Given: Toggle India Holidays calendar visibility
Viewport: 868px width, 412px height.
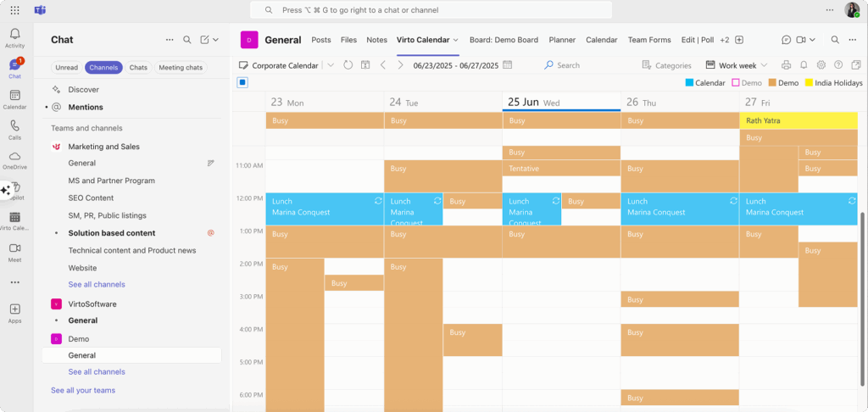Looking at the screenshot, I should 833,83.
